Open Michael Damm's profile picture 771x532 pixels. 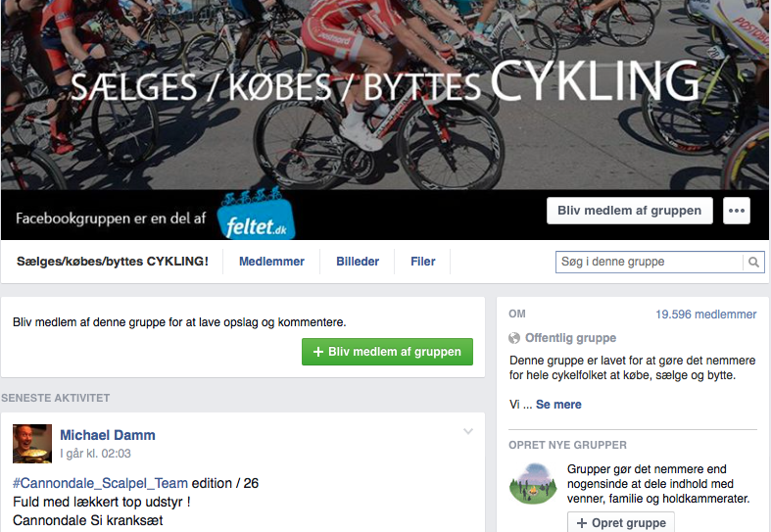coord(32,444)
